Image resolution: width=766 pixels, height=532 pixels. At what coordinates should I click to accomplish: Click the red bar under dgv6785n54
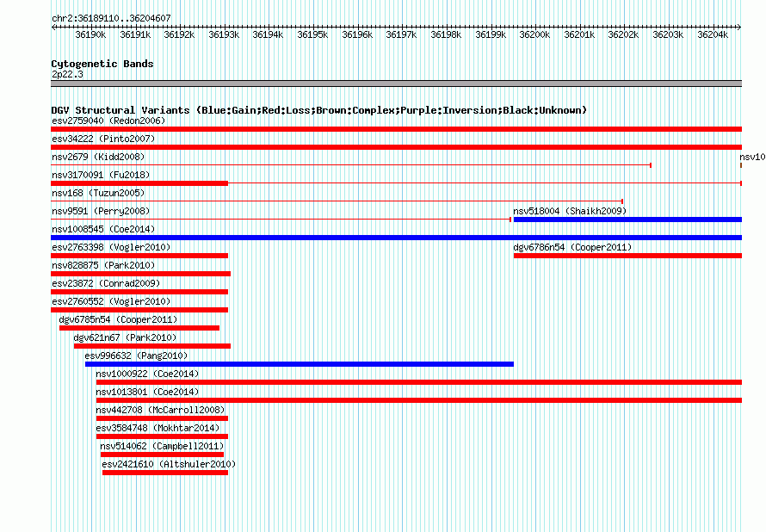tap(139, 328)
